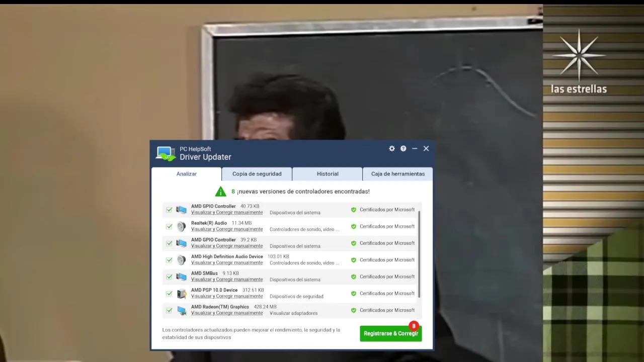Switch to the Copia de seguridad tab
The image size is (644, 362).
pyautogui.click(x=257, y=174)
